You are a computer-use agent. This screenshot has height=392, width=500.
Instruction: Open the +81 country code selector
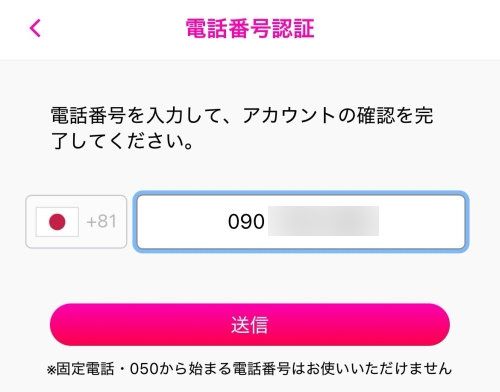(x=76, y=222)
